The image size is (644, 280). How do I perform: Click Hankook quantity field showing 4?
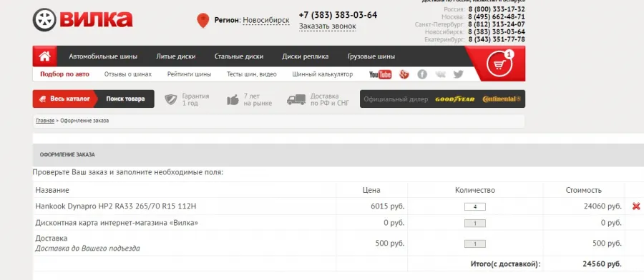click(x=475, y=206)
